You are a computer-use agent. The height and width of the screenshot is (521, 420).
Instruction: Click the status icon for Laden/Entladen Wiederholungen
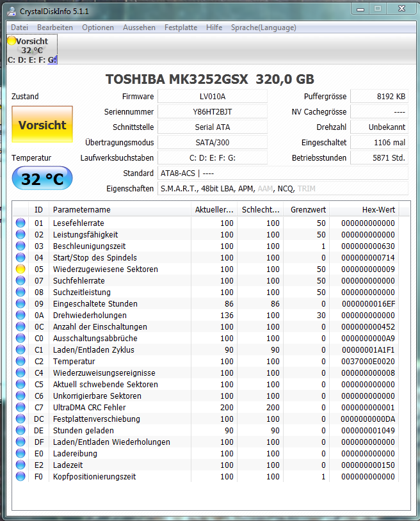[20, 442]
